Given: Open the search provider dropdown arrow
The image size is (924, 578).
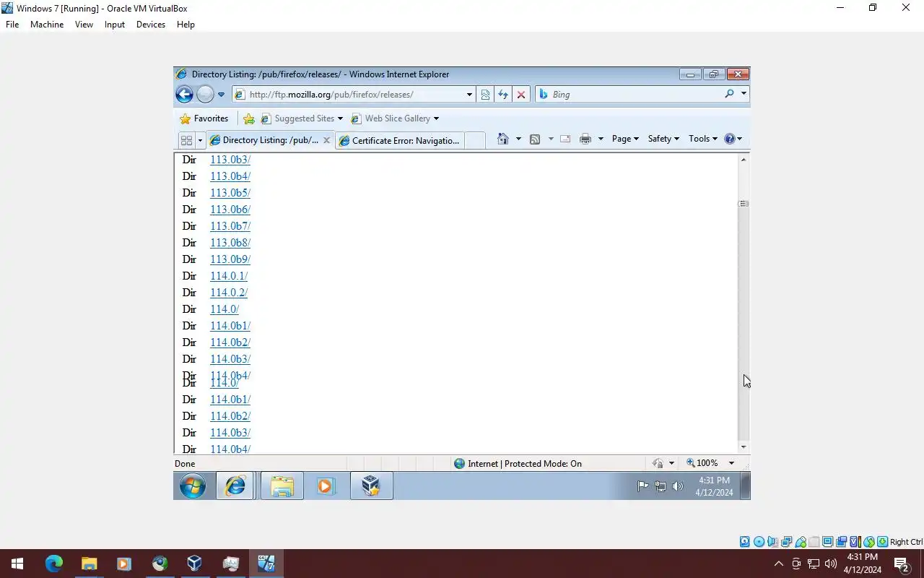Looking at the screenshot, I should (744, 94).
